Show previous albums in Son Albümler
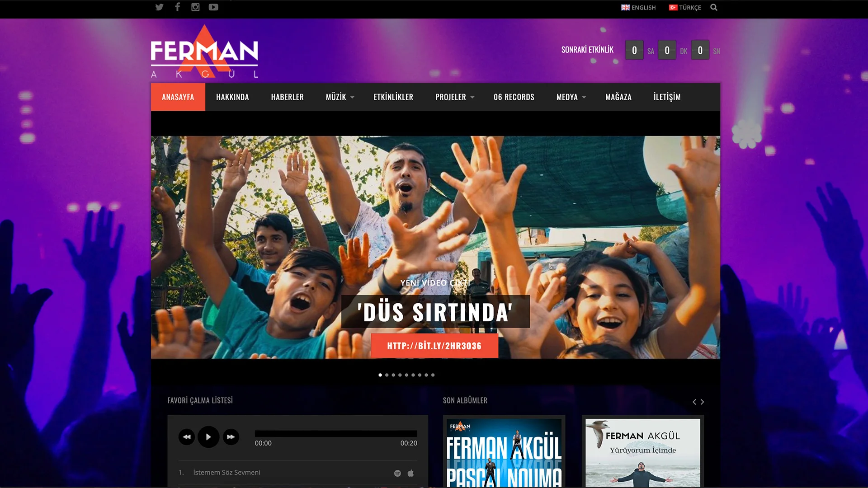This screenshot has height=488, width=868. (x=694, y=402)
